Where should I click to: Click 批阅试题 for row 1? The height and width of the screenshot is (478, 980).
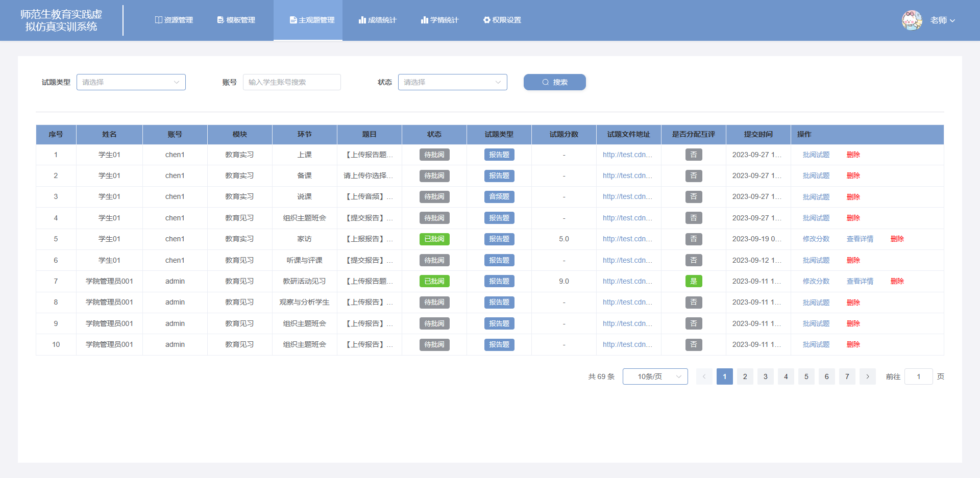point(816,155)
